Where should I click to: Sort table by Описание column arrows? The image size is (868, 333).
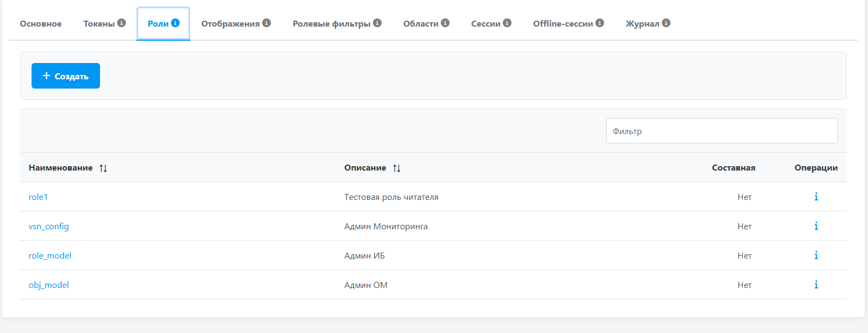[397, 168]
